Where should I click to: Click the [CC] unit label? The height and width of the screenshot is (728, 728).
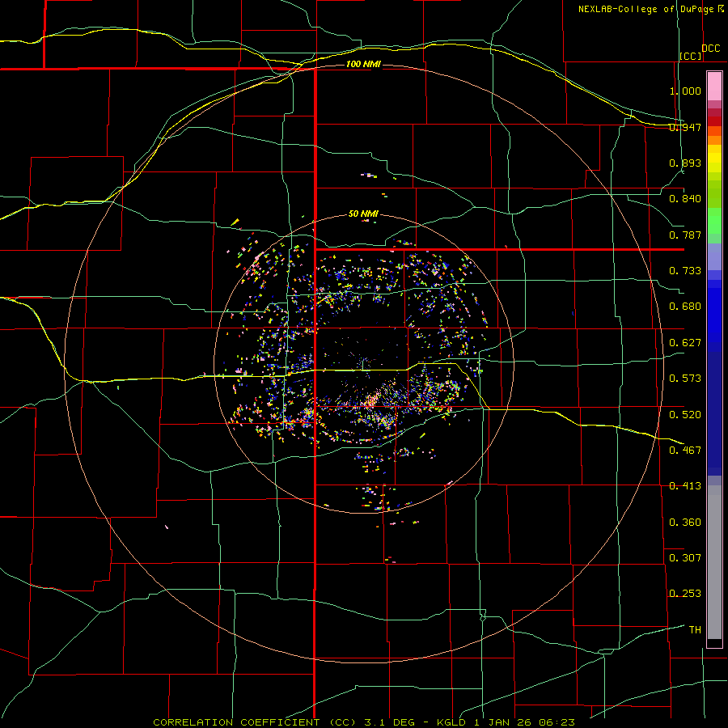tap(691, 56)
